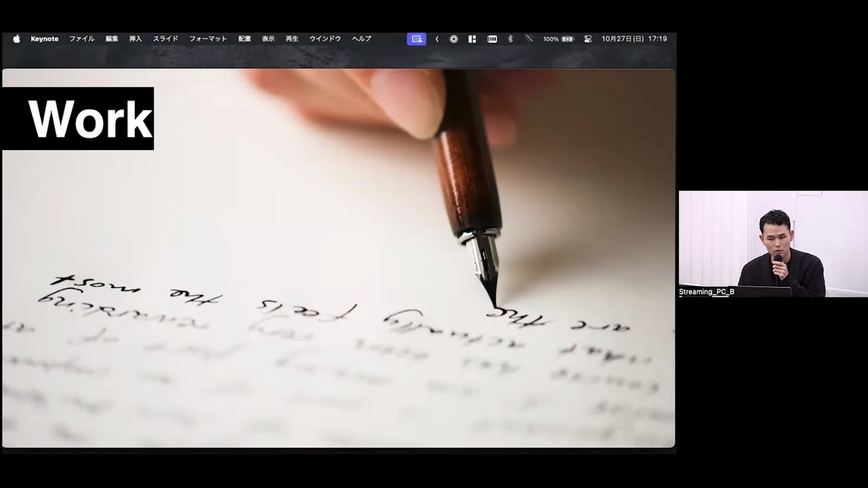The width and height of the screenshot is (868, 488).
Task: Click the memory chip status icon
Action: pyautogui.click(x=492, y=39)
